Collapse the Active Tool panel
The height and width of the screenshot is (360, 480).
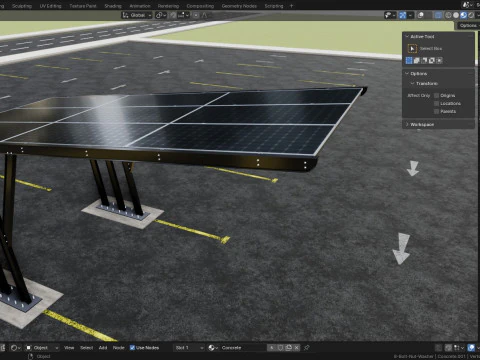coord(407,36)
